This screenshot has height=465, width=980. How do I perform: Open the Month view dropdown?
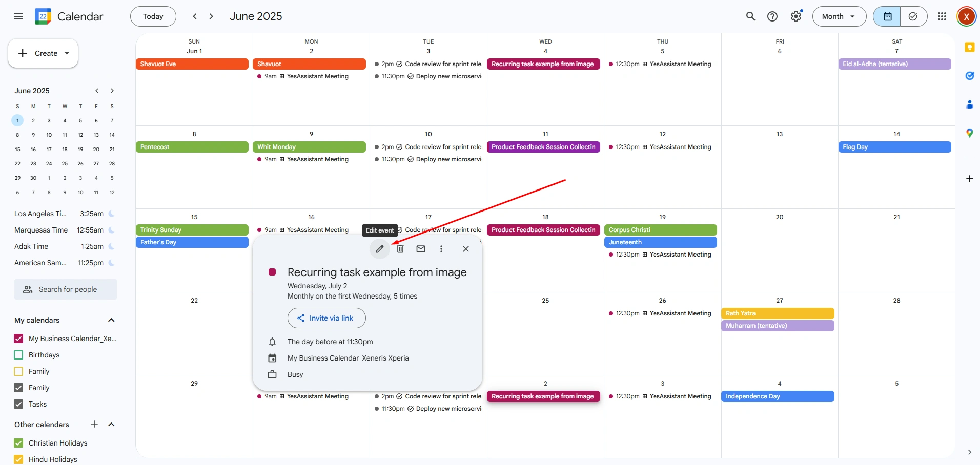tap(839, 16)
